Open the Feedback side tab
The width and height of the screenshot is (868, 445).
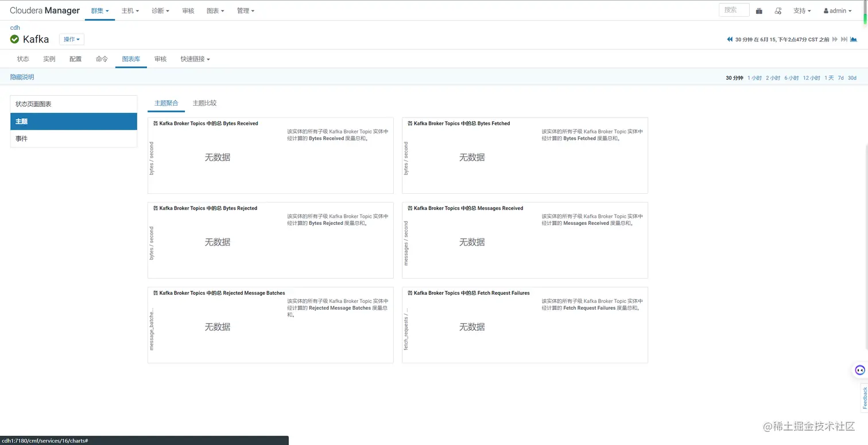point(865,398)
